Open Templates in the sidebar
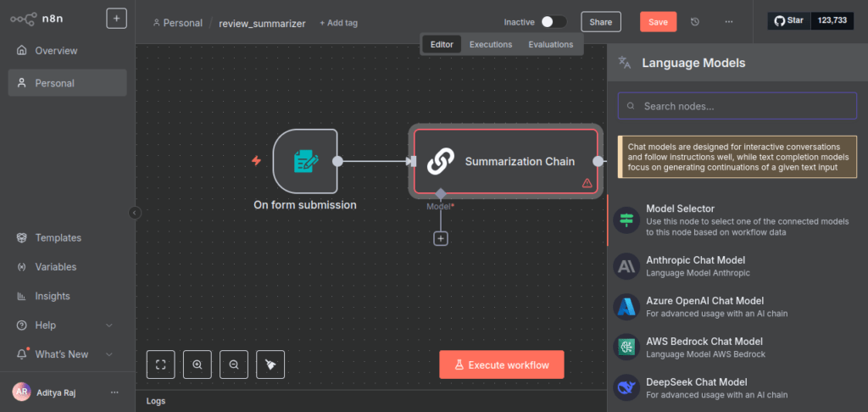 58,238
